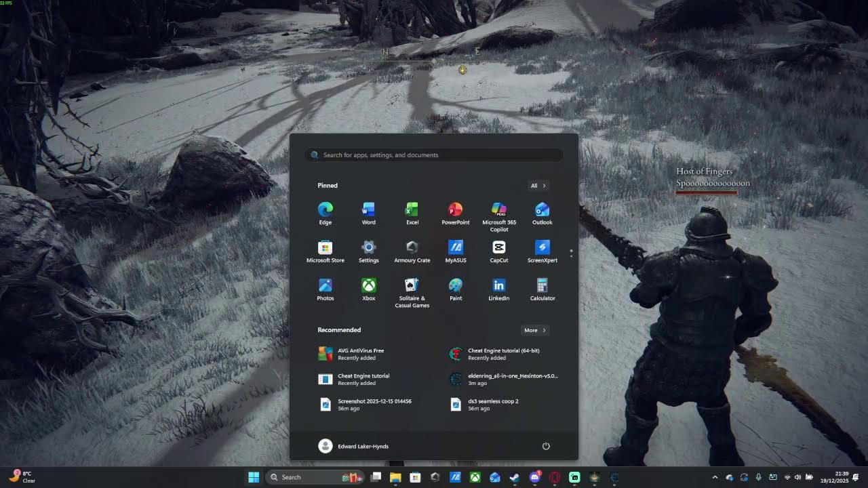Viewport: 868px width, 488px height.
Task: Open More recommended items
Action: pos(534,330)
